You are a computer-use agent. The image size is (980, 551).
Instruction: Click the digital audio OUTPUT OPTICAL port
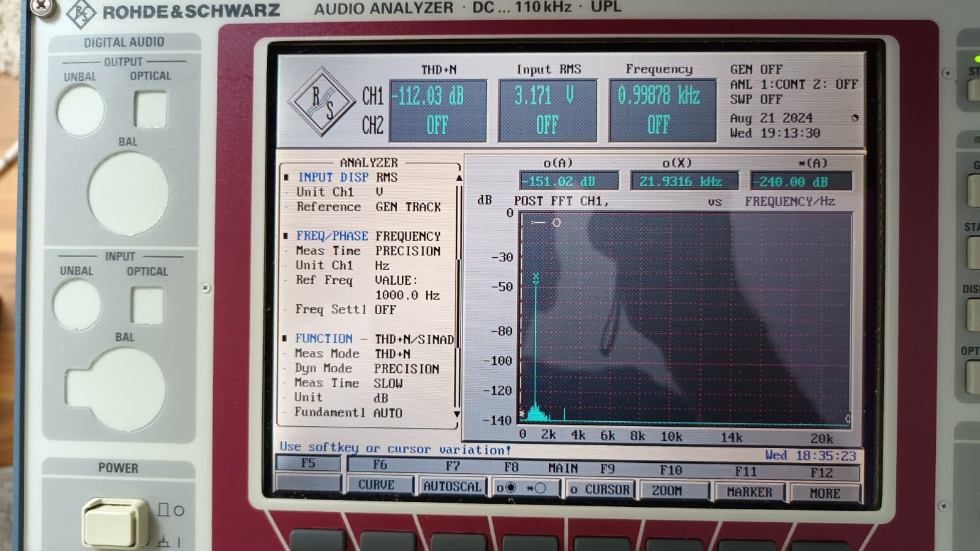(150, 109)
